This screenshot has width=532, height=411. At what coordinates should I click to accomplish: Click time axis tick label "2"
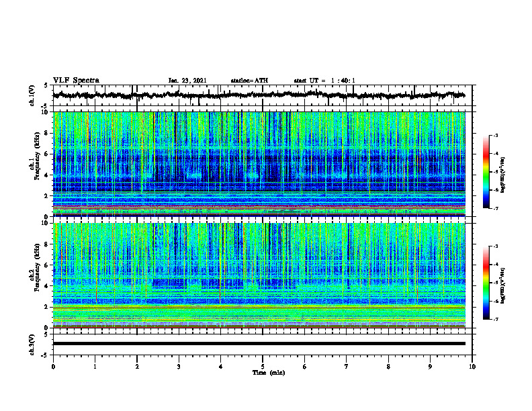[137, 367]
